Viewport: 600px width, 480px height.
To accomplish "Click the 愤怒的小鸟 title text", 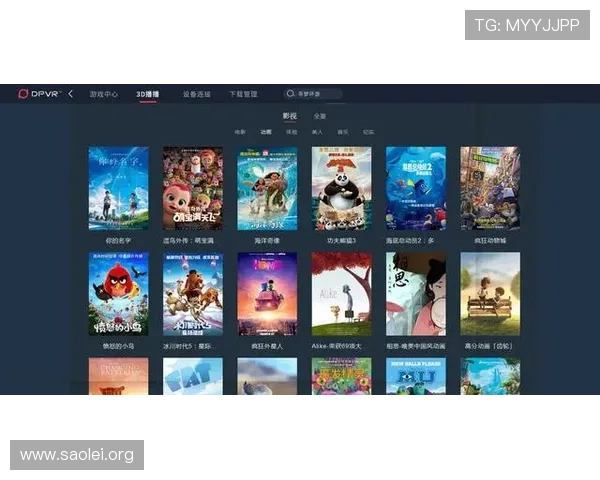I will [x=118, y=346].
